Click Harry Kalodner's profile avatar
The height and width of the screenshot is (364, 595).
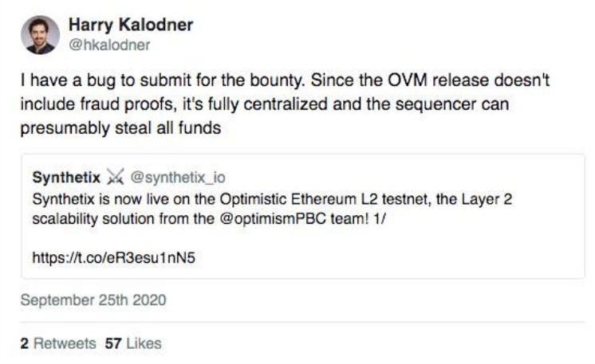(x=40, y=35)
